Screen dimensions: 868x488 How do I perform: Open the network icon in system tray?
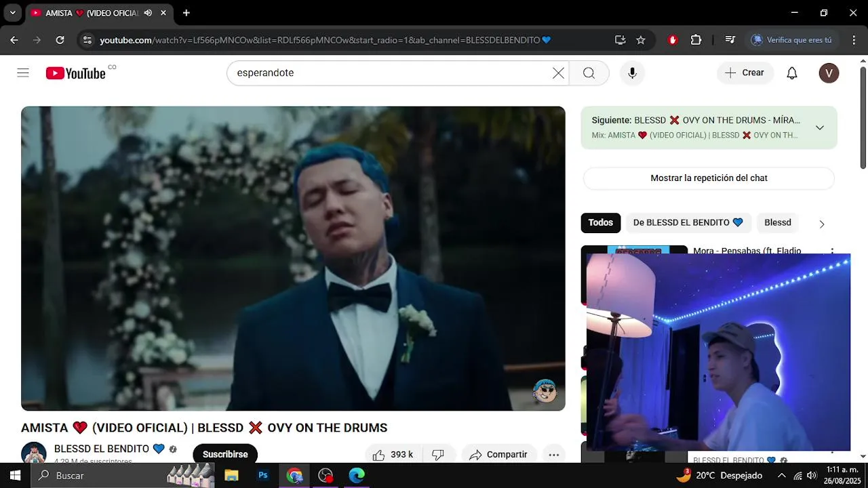click(797, 475)
